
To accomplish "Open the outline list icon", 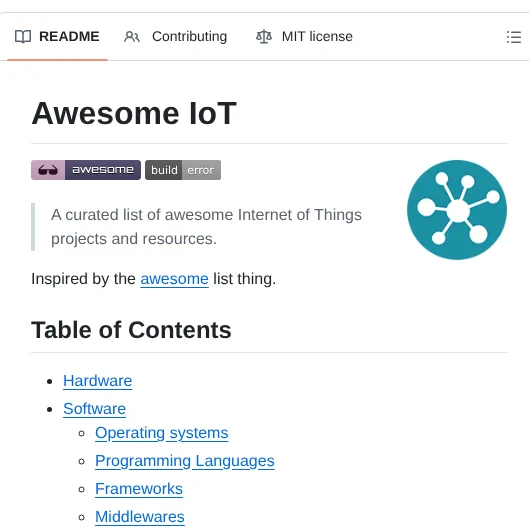I will (514, 37).
